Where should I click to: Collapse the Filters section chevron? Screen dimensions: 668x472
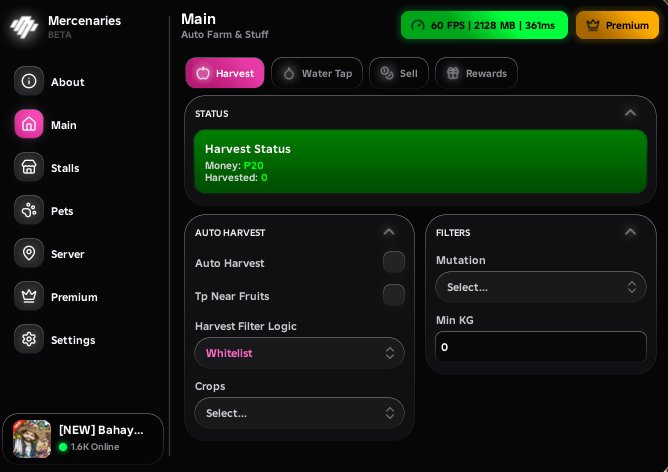631,232
